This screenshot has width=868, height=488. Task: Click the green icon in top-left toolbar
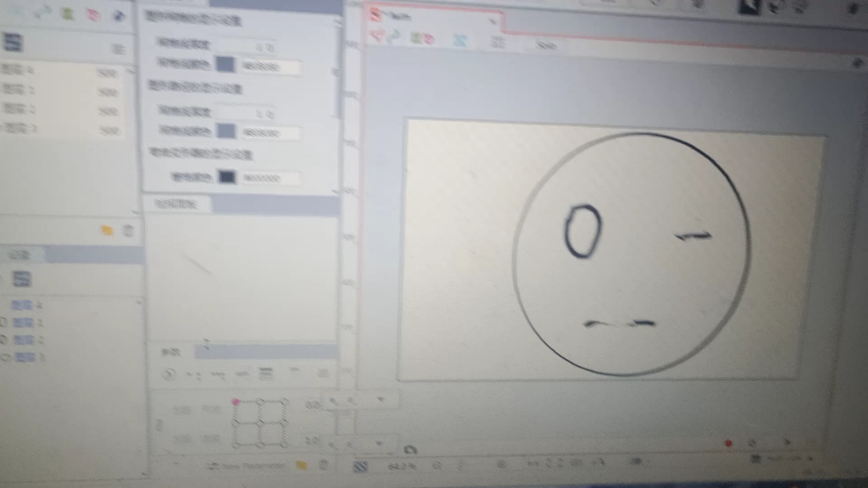(x=68, y=14)
